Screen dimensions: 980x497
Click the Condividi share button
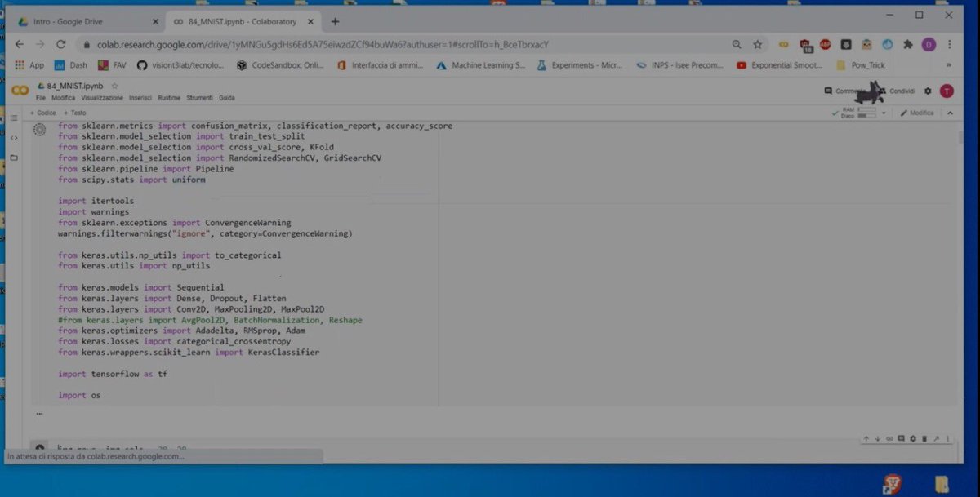[x=898, y=91]
